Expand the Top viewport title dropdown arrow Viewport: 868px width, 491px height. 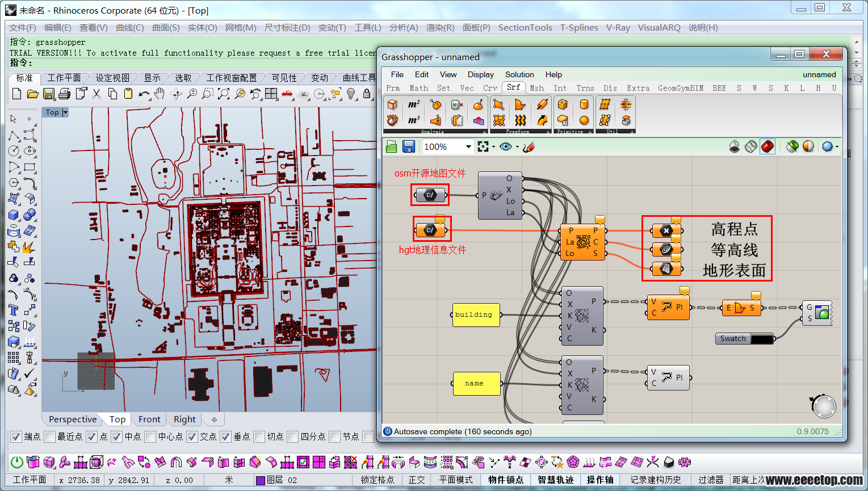[x=65, y=112]
